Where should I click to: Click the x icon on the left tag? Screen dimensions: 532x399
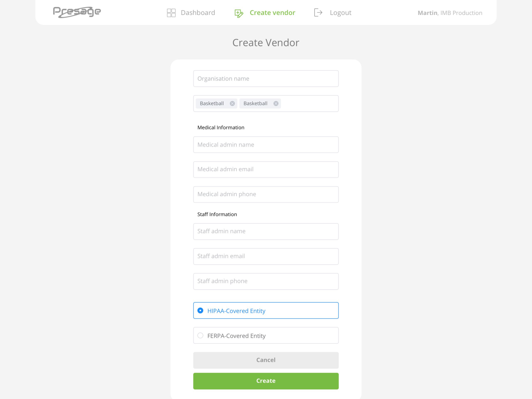pyautogui.click(x=232, y=103)
